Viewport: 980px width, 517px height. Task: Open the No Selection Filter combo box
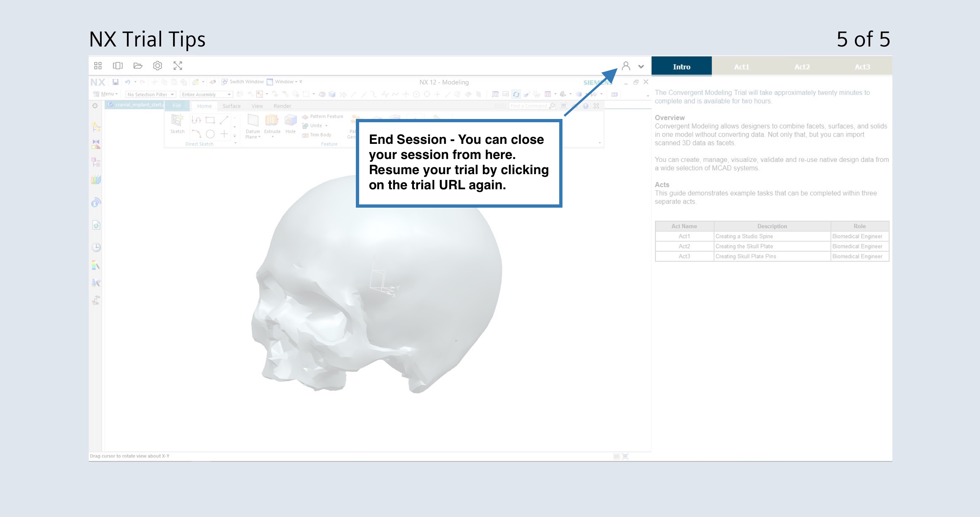pos(151,94)
